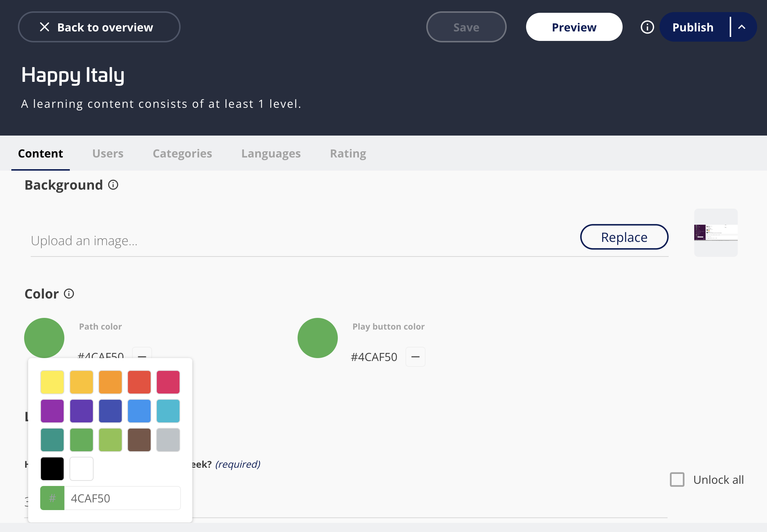Clear the Path color with minus button
The height and width of the screenshot is (532, 767).
(142, 353)
